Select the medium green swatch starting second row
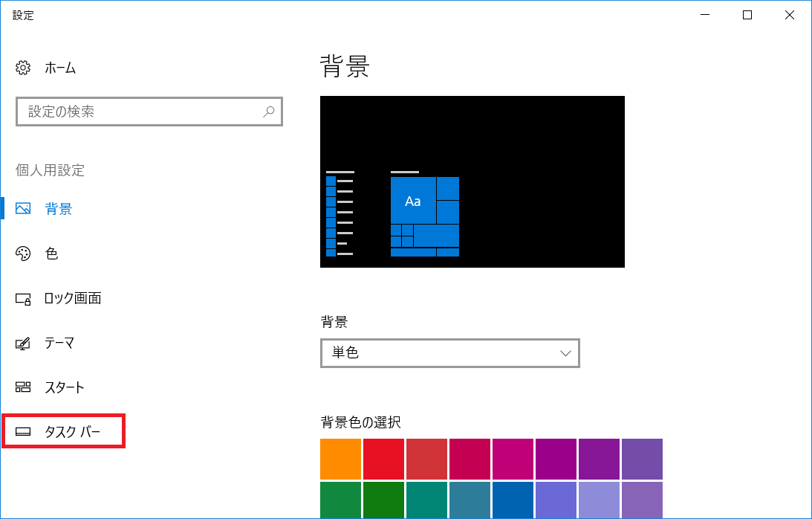 pos(340,500)
